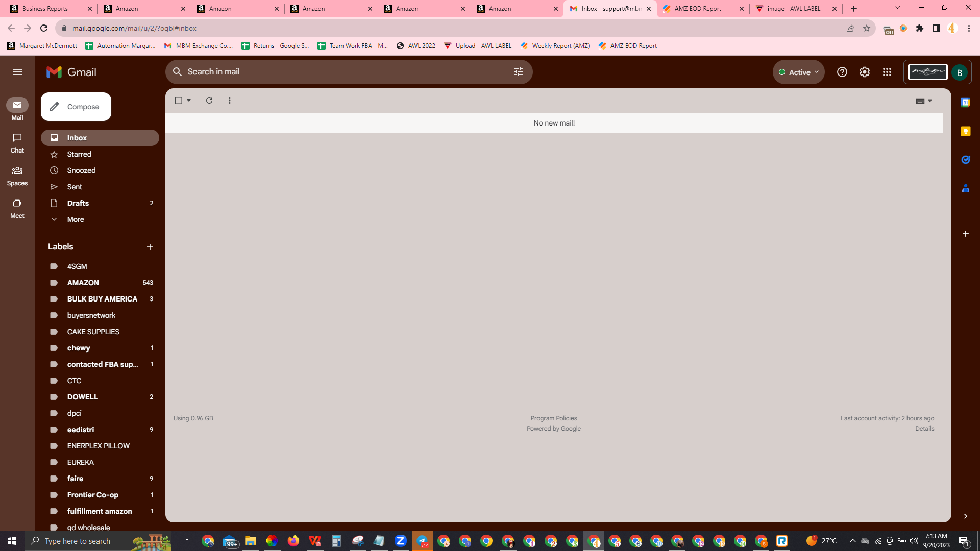
Task: Open Chrome extensions puzzle icon
Action: click(x=920, y=28)
